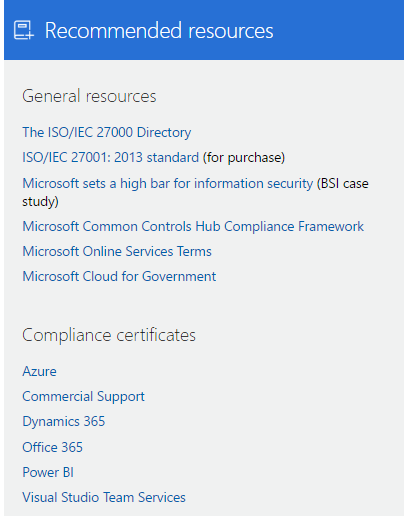Click the blue header banner background
411x516 pixels.
(x=333, y=30)
